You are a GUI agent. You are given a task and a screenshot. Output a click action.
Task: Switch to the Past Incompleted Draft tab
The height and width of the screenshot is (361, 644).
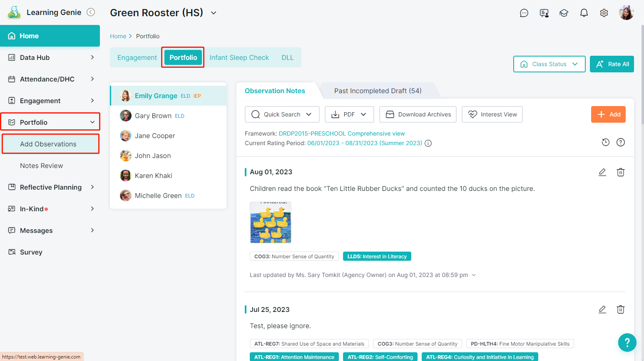(378, 91)
